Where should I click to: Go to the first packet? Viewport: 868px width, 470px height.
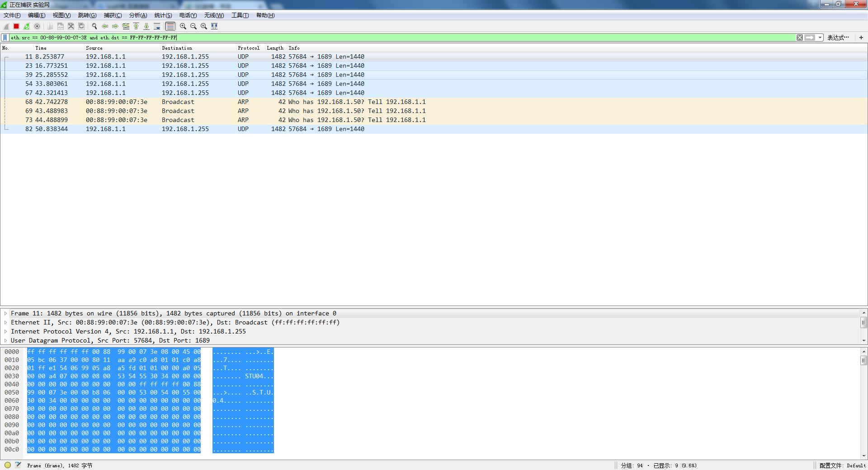pos(136,26)
